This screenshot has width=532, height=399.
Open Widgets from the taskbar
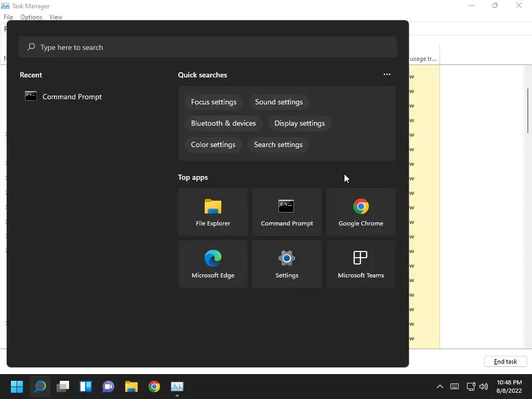click(x=86, y=387)
